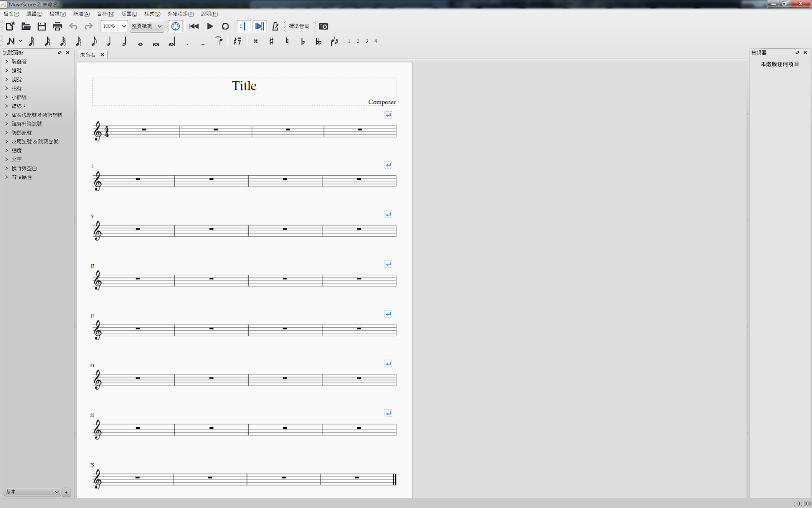
Task: Select the whole note duration
Action: [140, 41]
